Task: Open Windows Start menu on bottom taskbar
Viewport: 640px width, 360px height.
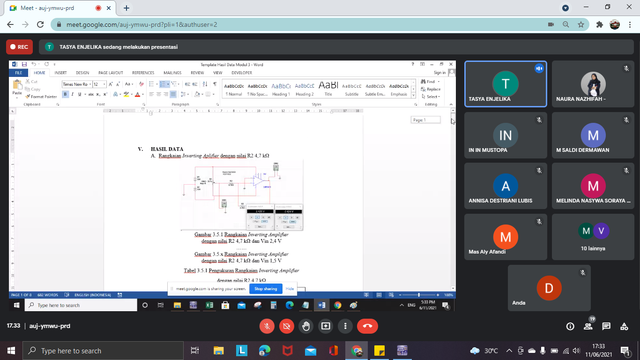Action: tap(11, 351)
